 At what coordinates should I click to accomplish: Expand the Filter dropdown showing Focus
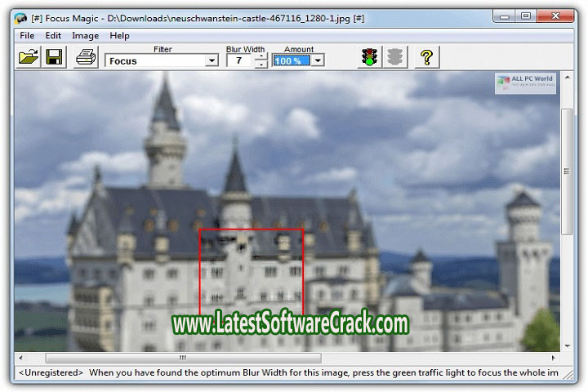click(212, 60)
